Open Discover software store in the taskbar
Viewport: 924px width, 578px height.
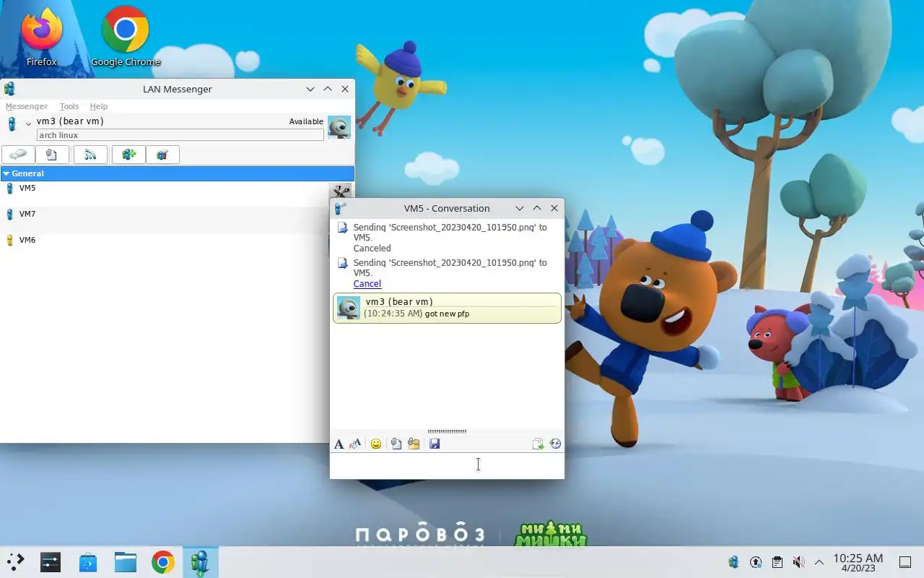click(x=88, y=561)
